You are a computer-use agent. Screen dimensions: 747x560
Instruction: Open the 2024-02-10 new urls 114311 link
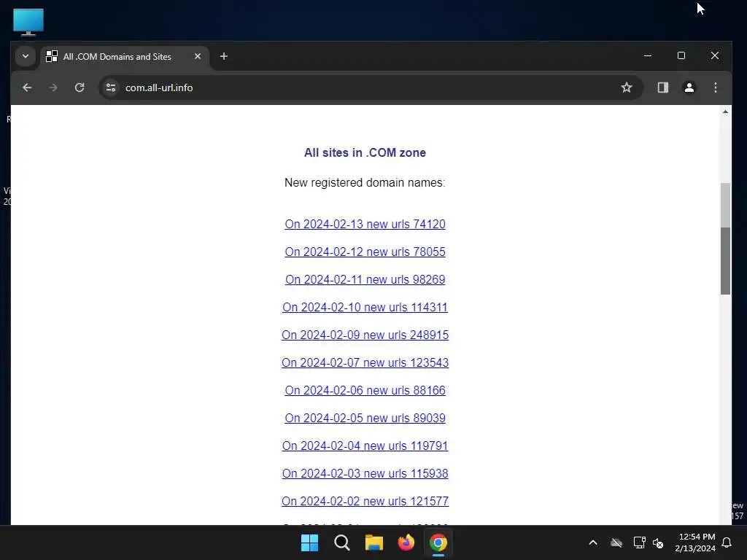click(365, 307)
